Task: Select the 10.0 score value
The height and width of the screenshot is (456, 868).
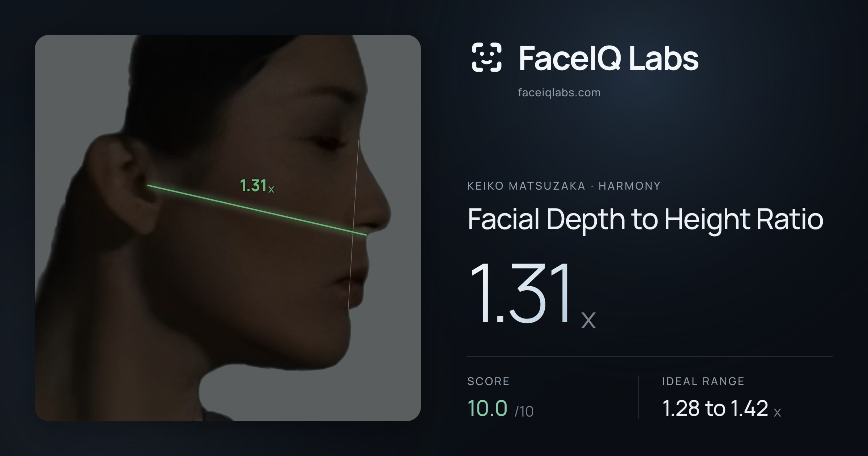Action: coord(487,408)
